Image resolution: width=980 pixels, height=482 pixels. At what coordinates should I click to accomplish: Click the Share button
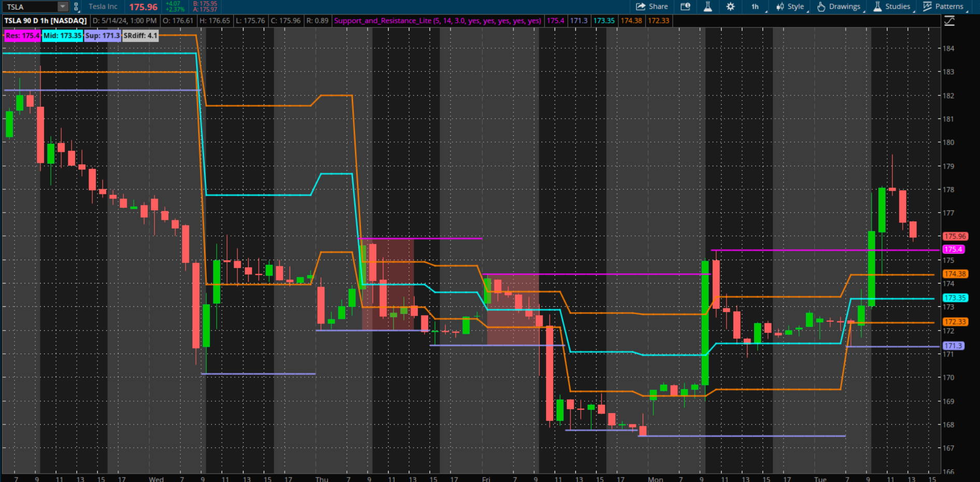point(652,7)
